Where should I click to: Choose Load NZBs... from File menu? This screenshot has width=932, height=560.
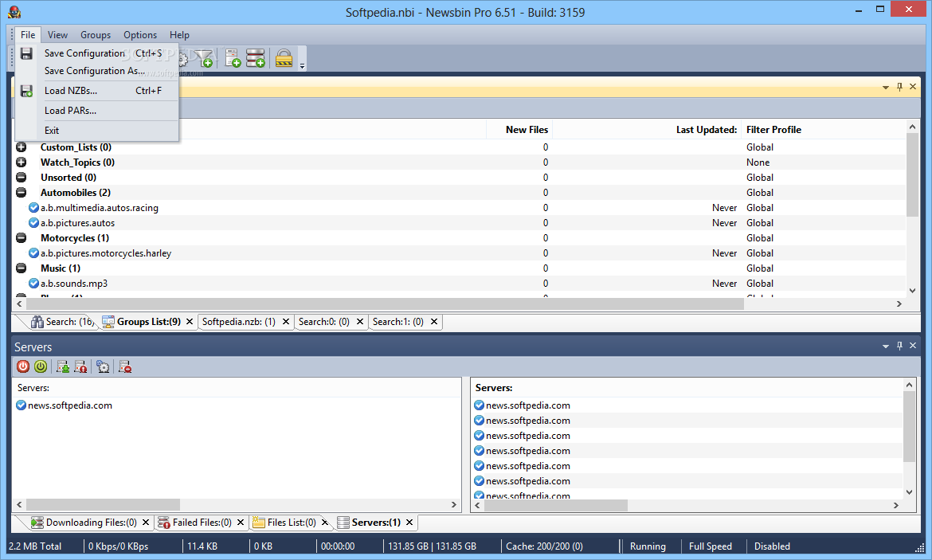point(97,91)
